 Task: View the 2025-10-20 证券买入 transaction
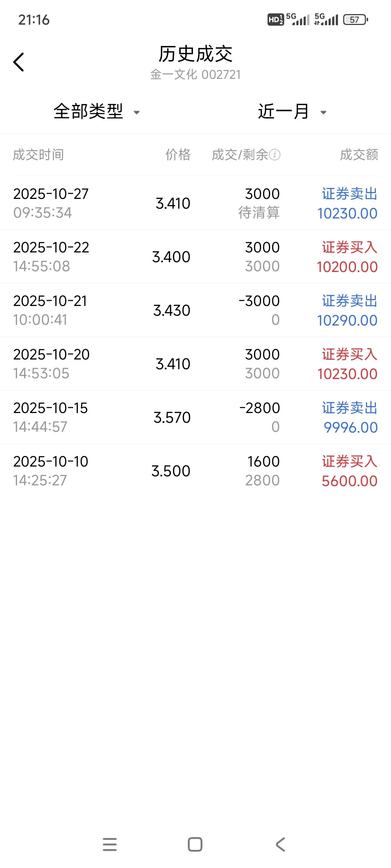(x=195, y=364)
